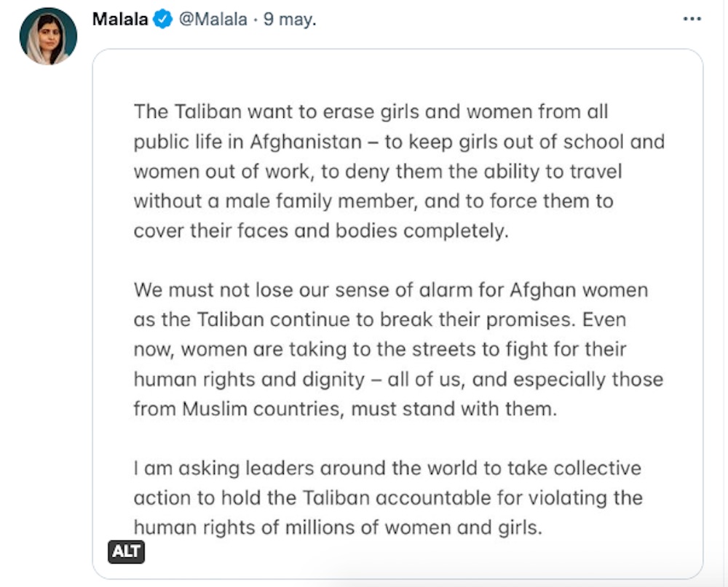Click the line 'human rights of millions of women'
This screenshot has height=587, width=728.
[338, 527]
